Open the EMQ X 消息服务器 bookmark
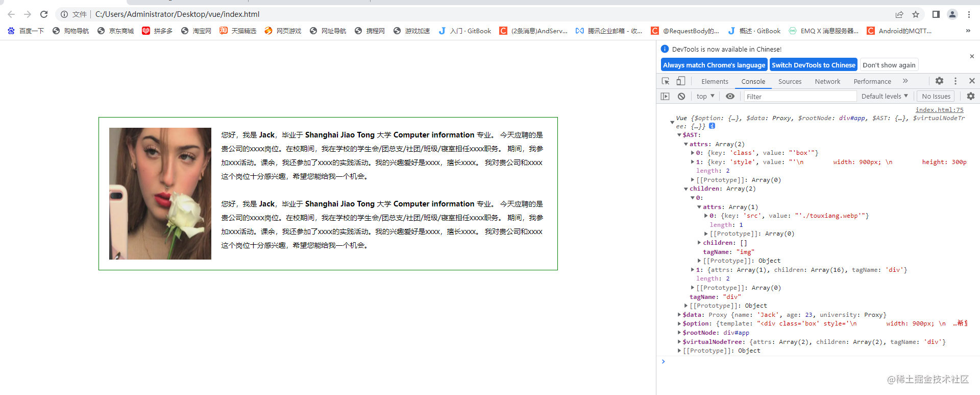This screenshot has height=395, width=980. click(x=824, y=31)
